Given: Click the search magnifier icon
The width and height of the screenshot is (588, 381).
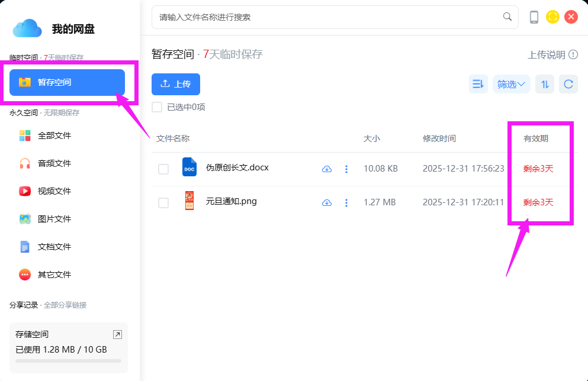Looking at the screenshot, I should [x=507, y=17].
